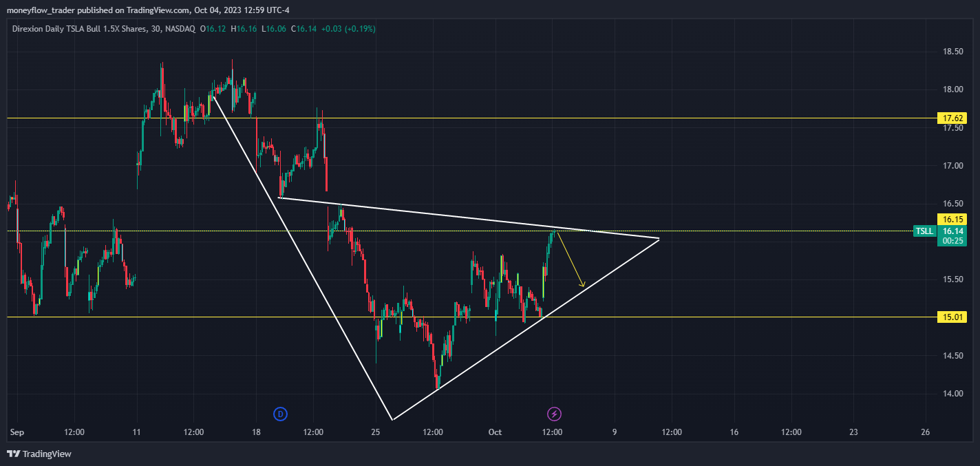The image size is (980, 466).
Task: Click the Sep date label on time axis
Action: (17, 432)
